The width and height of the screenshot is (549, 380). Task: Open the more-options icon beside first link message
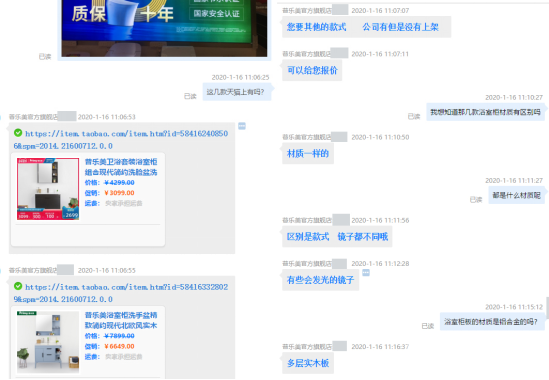click(x=242, y=126)
